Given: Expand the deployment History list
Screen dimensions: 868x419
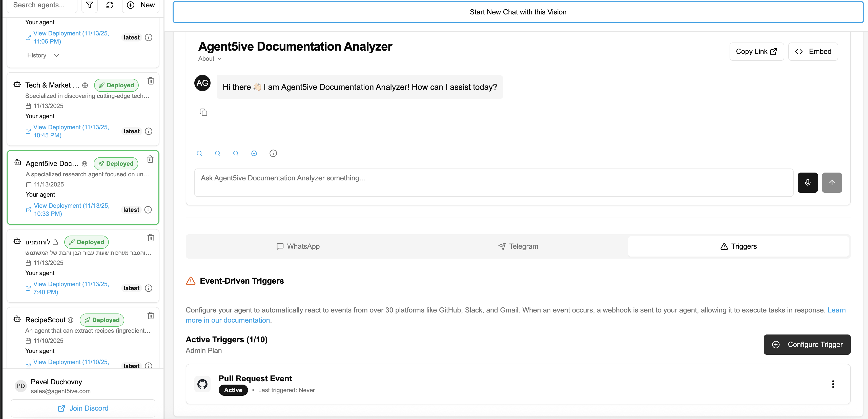Looking at the screenshot, I should click(43, 55).
